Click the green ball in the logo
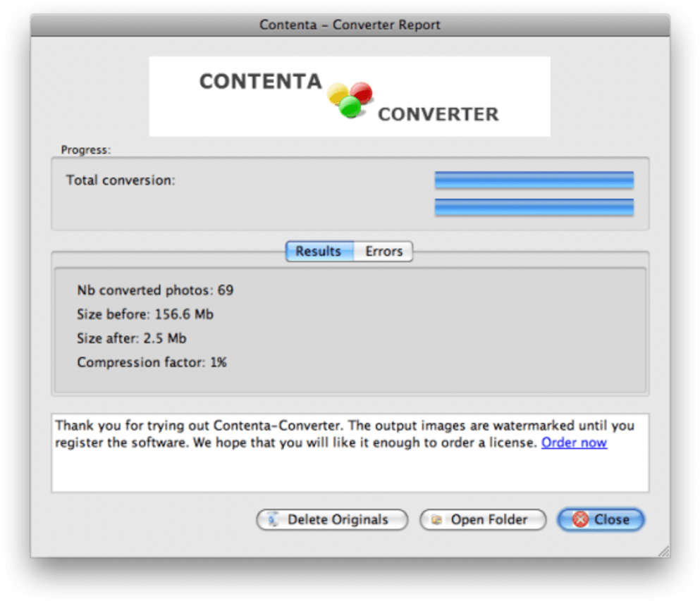This screenshot has height=601, width=700. click(x=350, y=107)
